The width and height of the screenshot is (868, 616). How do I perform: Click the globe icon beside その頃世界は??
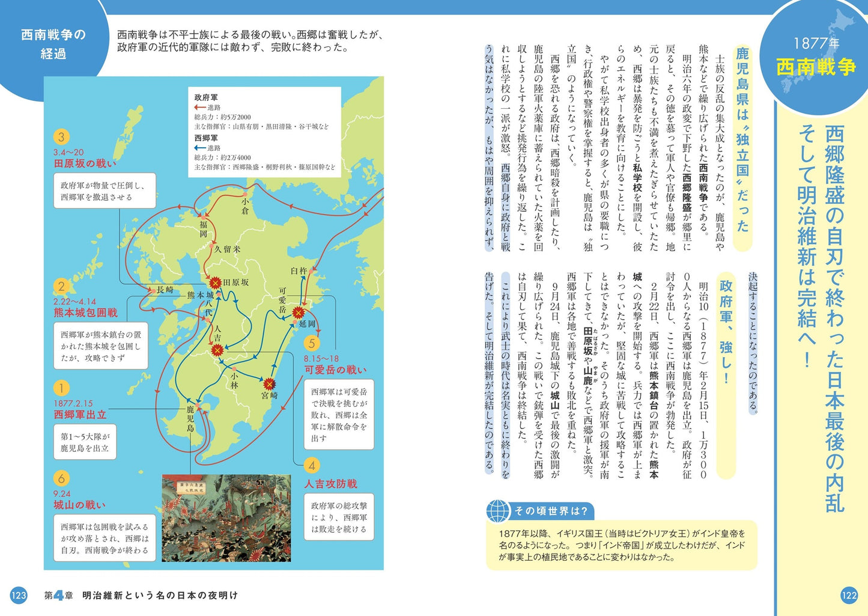pos(498,510)
